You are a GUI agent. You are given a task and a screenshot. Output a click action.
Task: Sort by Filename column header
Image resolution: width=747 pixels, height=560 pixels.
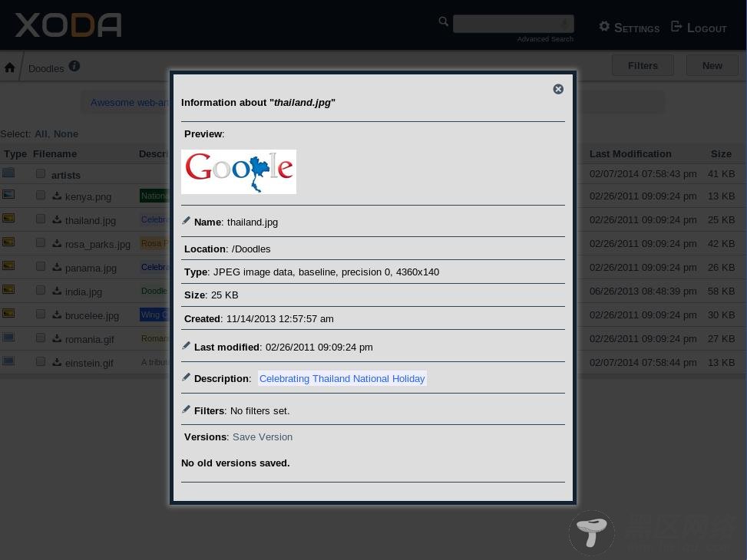pyautogui.click(x=55, y=154)
